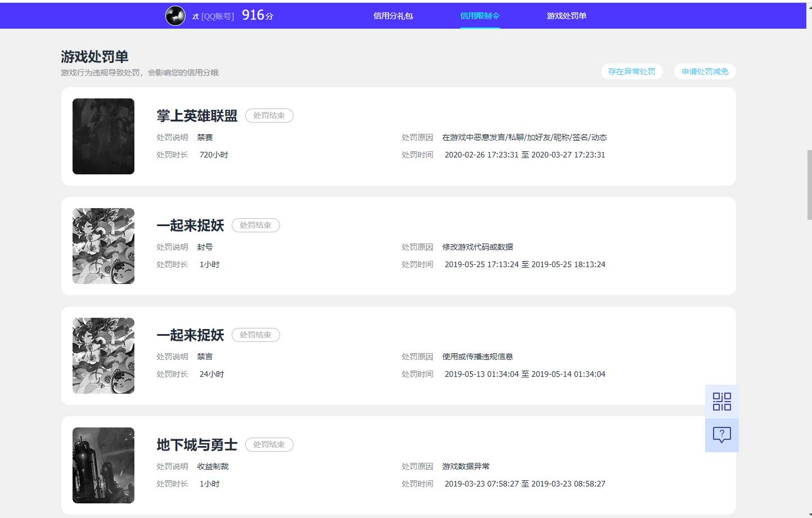Click the QR code icon on the right edge

pos(721,401)
